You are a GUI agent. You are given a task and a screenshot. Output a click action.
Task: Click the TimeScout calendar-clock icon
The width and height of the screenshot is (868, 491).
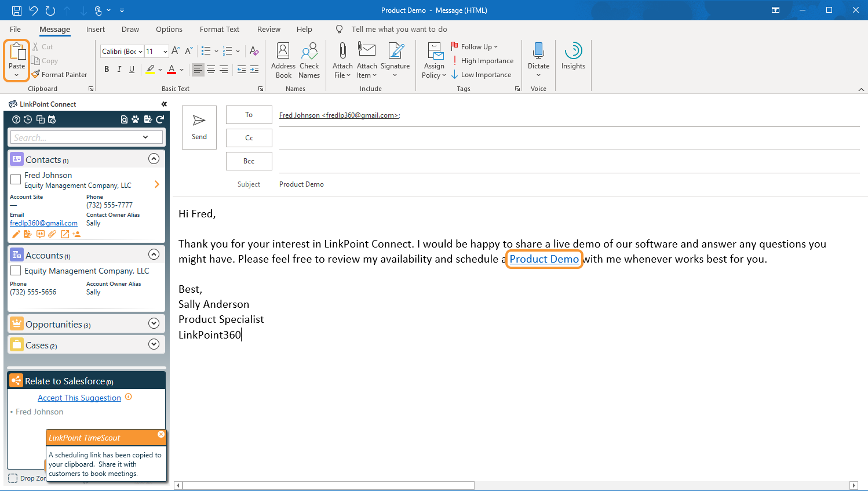(52, 119)
